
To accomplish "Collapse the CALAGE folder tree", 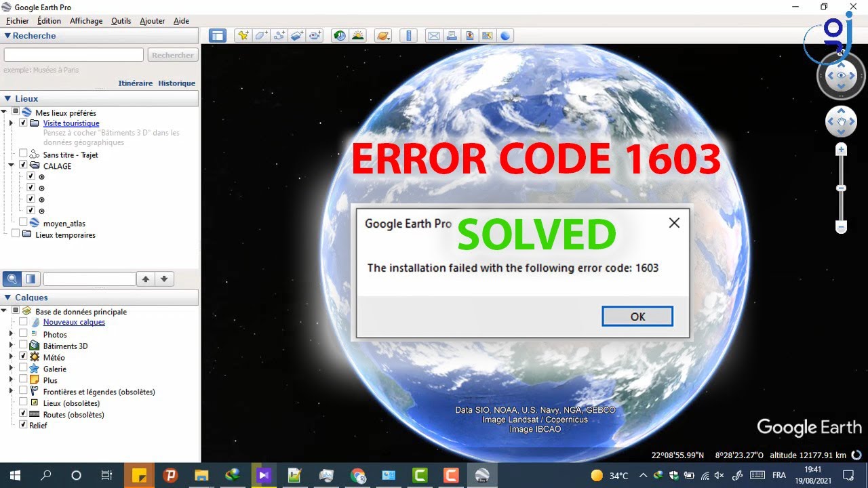I will tap(11, 165).
